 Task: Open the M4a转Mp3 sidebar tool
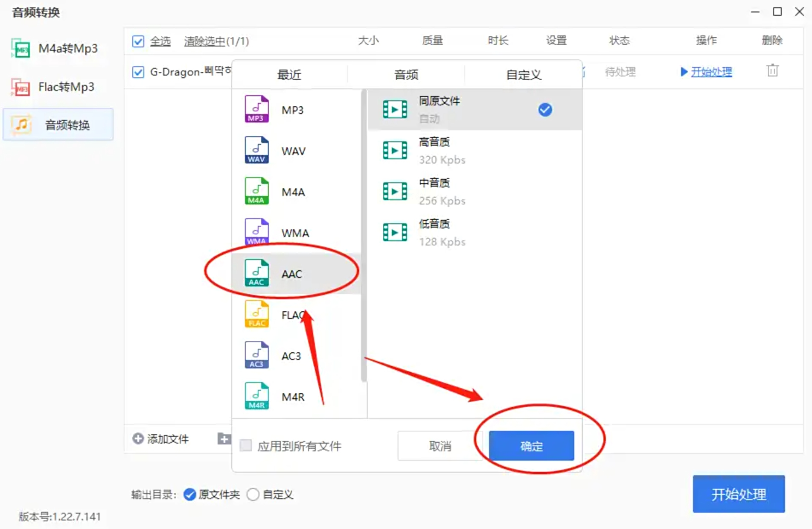(x=58, y=49)
